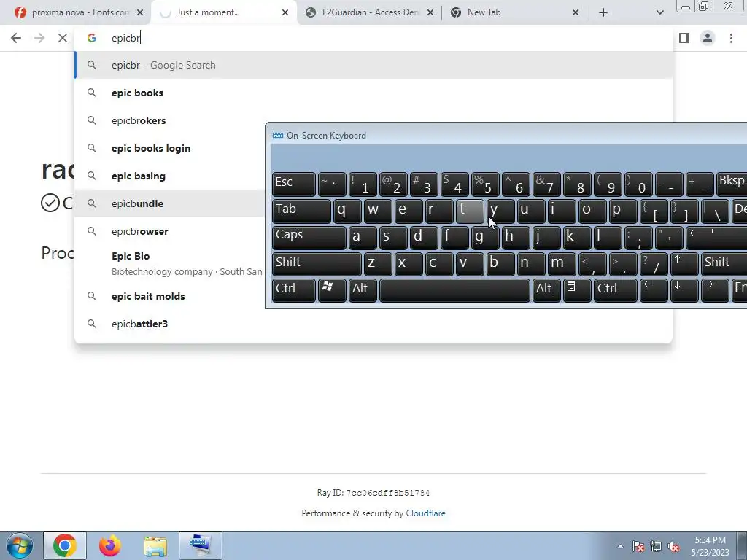Toggle Caps lock on On-Screen Keyboard
Viewport: 747px width, 560px height.
(x=309, y=237)
